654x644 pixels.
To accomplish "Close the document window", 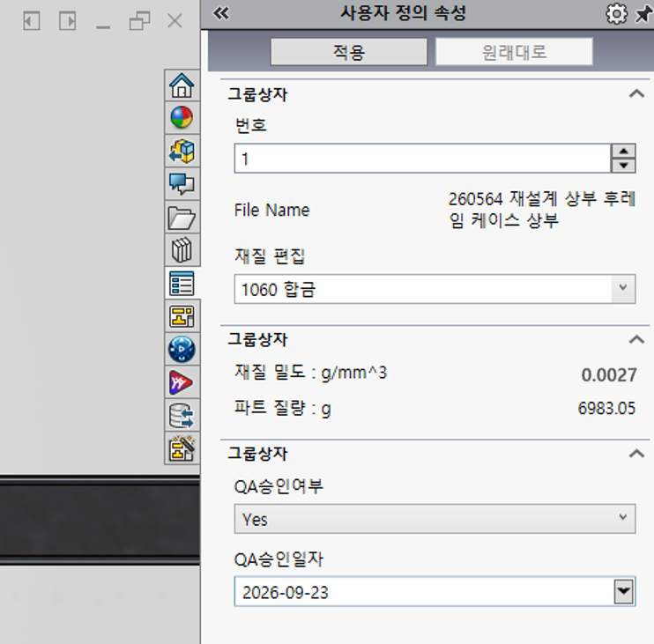I will (175, 21).
